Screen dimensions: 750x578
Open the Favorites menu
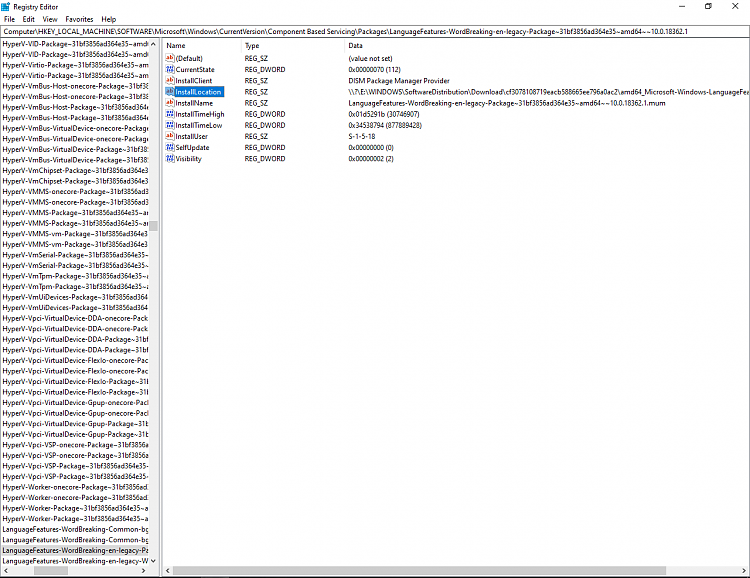coord(79,19)
